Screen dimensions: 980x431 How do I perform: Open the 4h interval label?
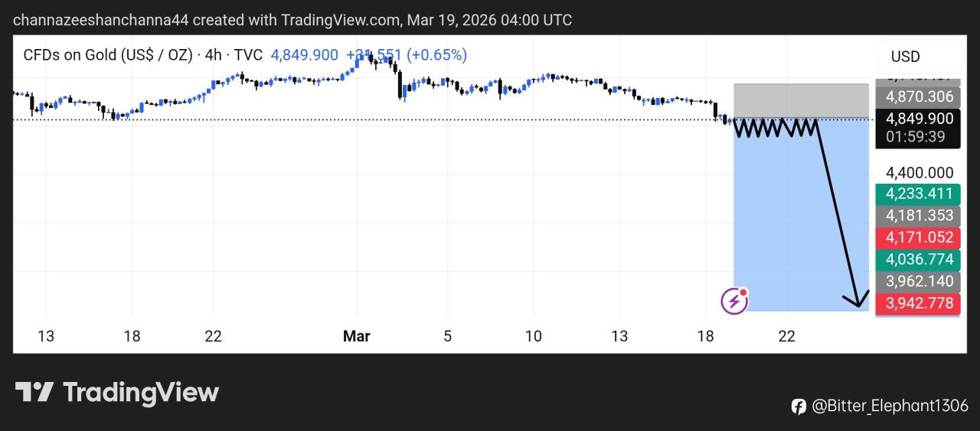[213, 55]
